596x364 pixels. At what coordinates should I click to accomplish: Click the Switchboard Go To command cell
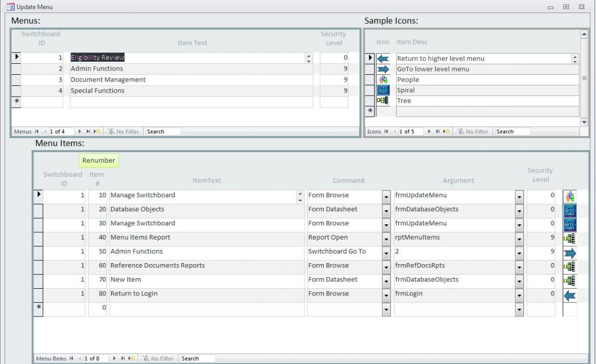click(344, 254)
